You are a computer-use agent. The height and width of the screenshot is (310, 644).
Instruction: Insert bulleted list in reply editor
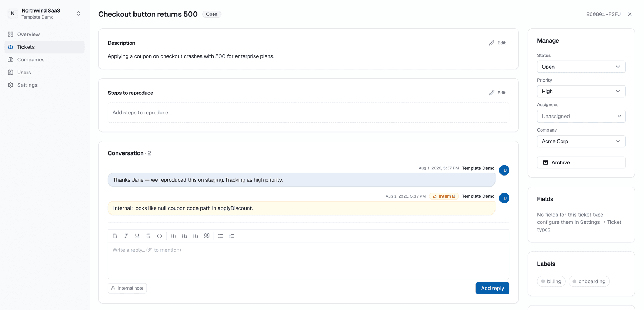pos(221,236)
